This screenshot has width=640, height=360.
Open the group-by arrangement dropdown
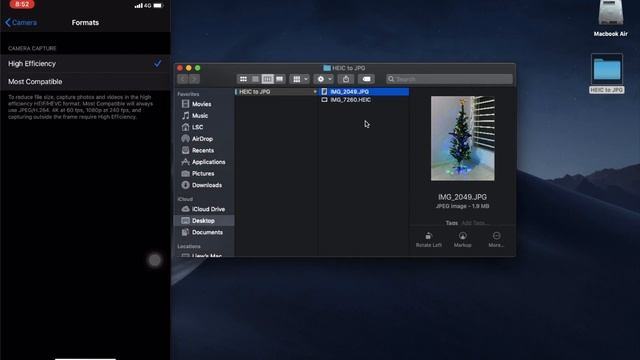tap(300, 79)
